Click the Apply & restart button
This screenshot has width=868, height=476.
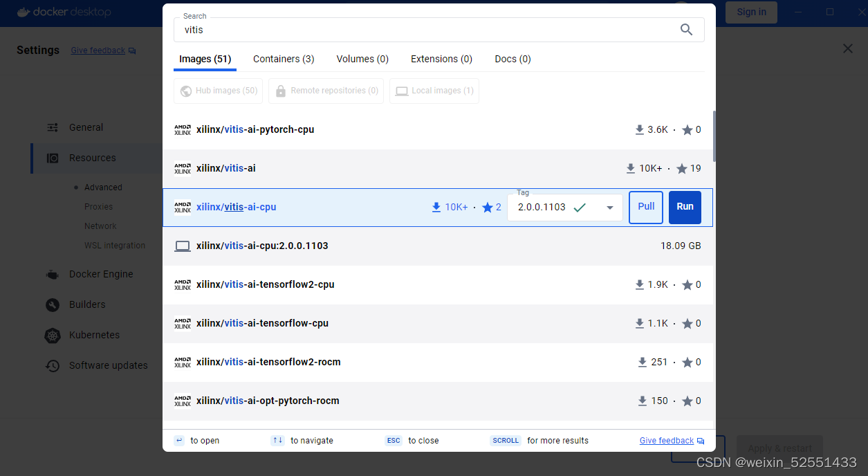pyautogui.click(x=779, y=448)
